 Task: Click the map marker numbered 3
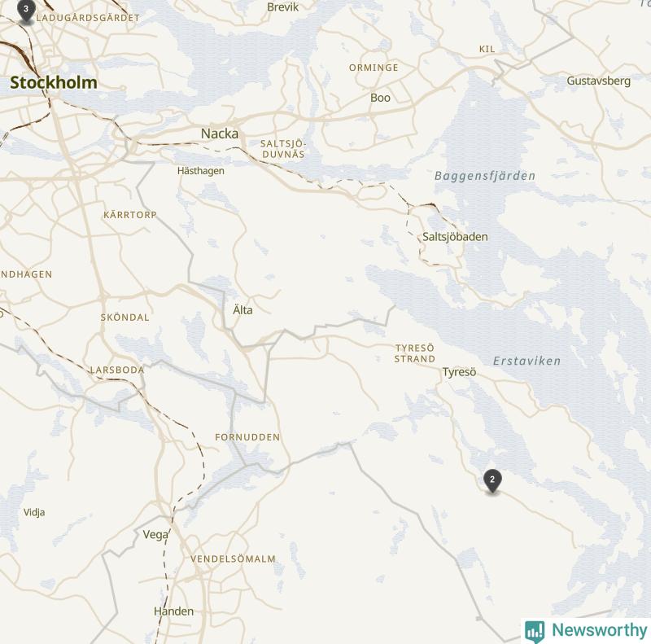coord(26,11)
